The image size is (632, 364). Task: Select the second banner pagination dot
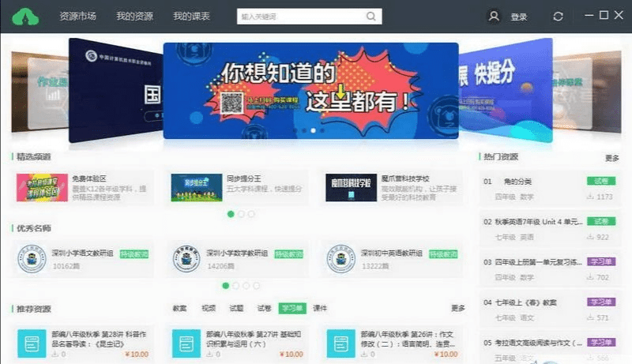click(x=304, y=130)
